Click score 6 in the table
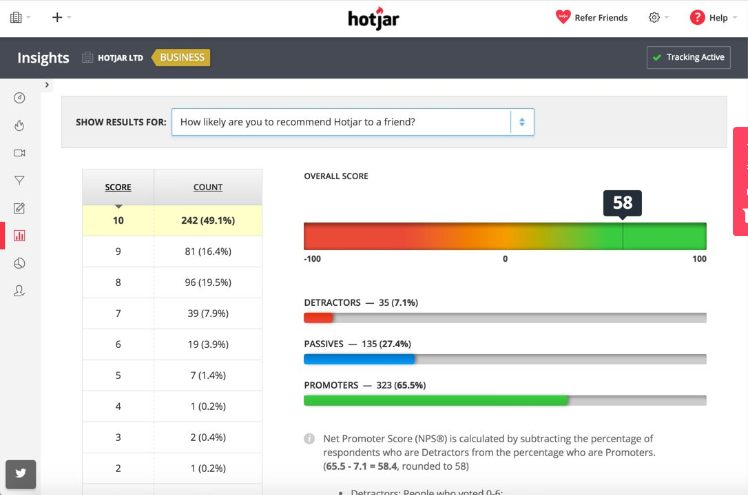 click(118, 344)
